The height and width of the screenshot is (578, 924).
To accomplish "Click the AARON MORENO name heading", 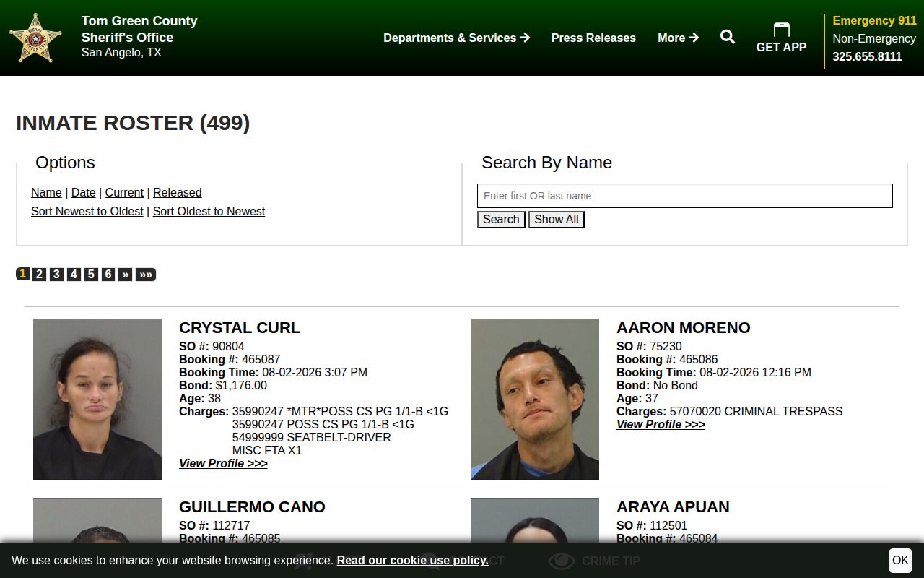I will pyautogui.click(x=684, y=327).
